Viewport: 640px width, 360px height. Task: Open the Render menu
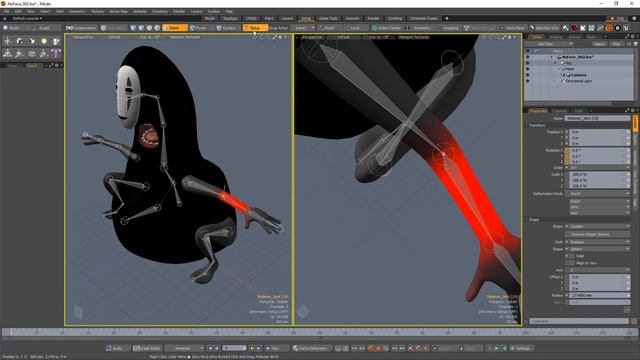pyautogui.click(x=179, y=11)
